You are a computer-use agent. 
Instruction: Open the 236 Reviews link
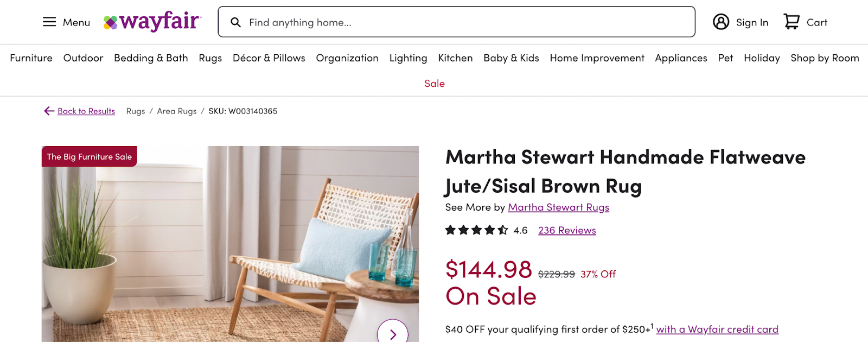coord(567,230)
